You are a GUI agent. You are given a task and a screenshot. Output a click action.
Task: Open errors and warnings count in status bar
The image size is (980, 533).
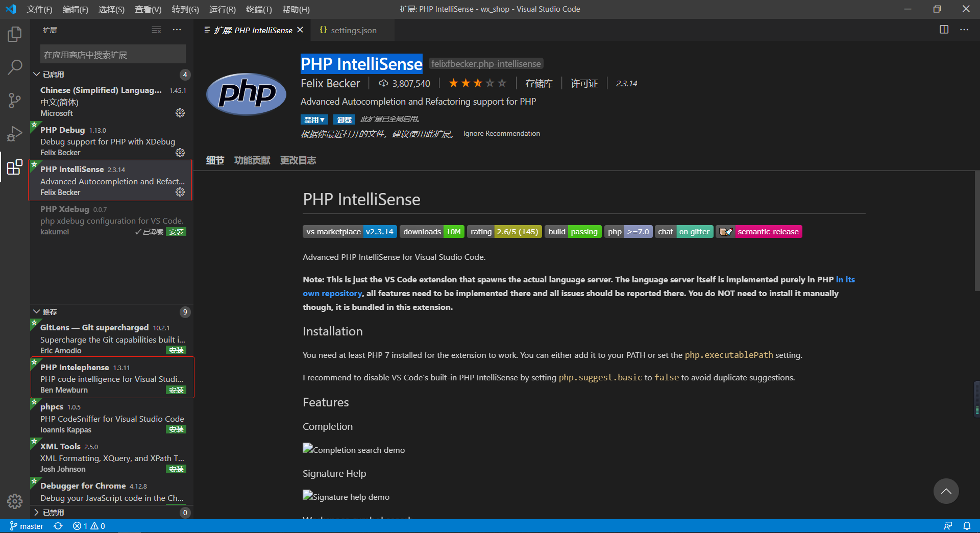[89, 526]
